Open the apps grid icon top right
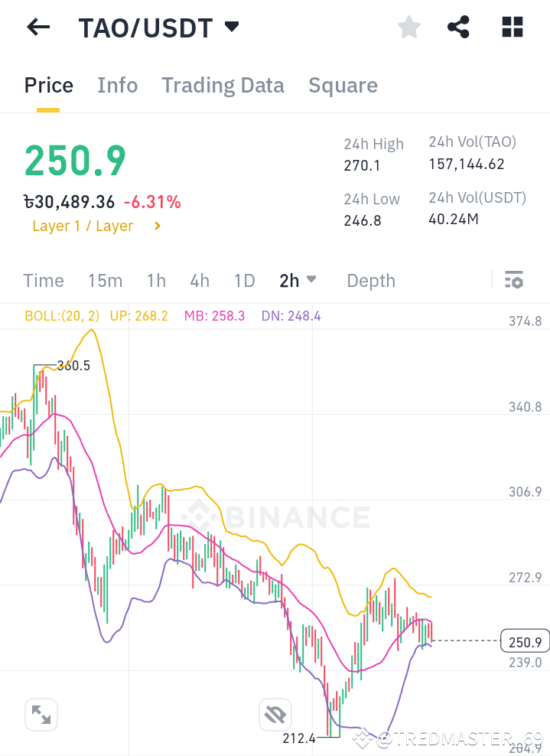This screenshot has width=550, height=756. coord(511,27)
